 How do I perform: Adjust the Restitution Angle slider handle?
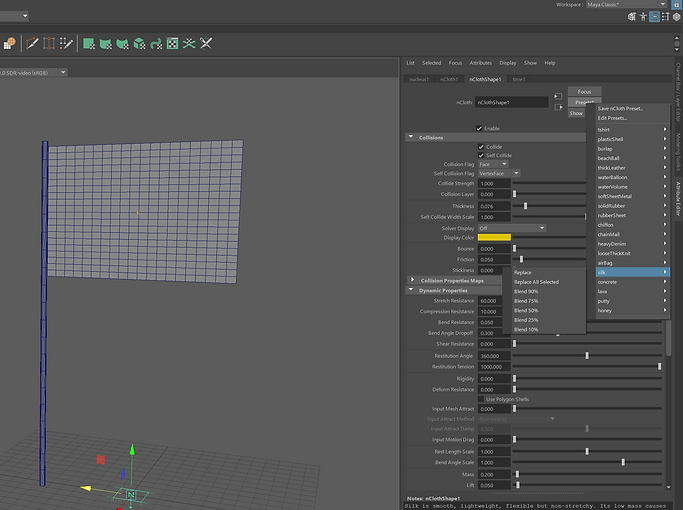click(x=587, y=355)
